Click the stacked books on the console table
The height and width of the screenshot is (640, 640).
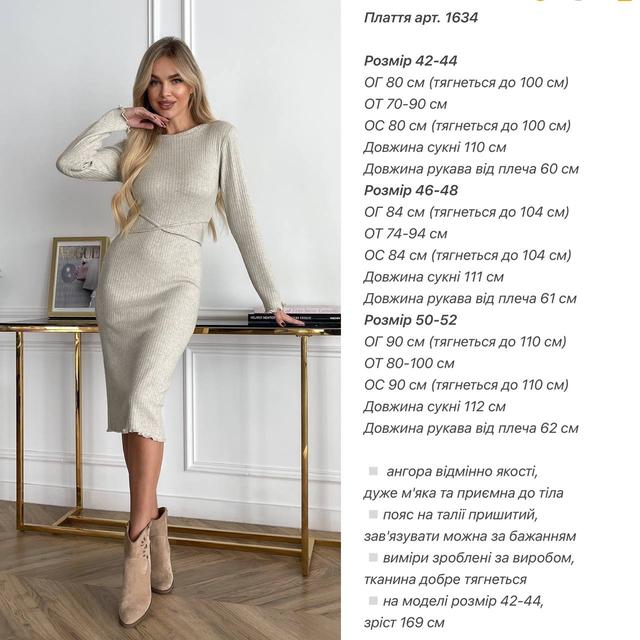pyautogui.click(x=294, y=316)
